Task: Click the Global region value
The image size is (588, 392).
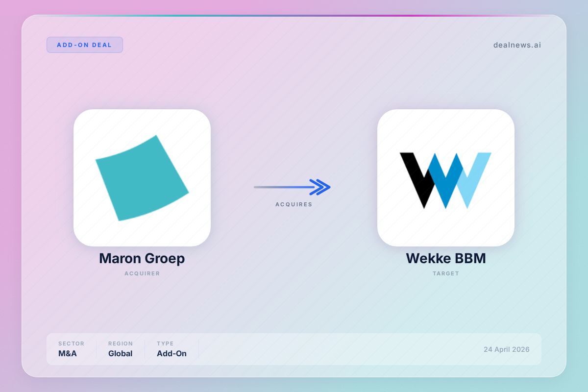Action: [x=121, y=353]
